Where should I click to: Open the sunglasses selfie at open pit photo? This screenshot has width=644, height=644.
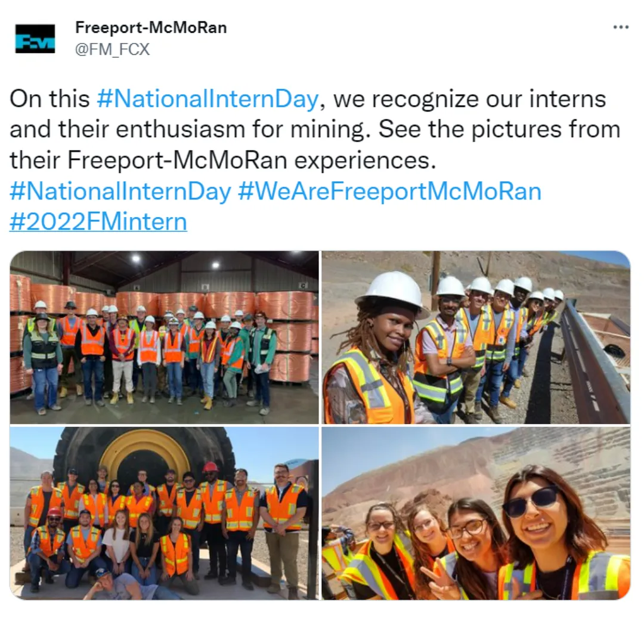476,513
